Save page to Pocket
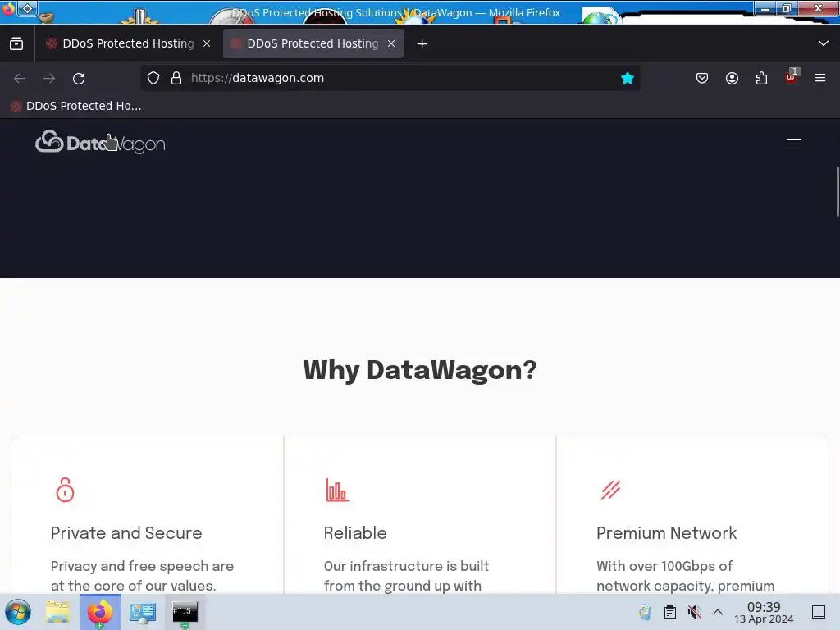This screenshot has height=630, width=840. coord(702,78)
